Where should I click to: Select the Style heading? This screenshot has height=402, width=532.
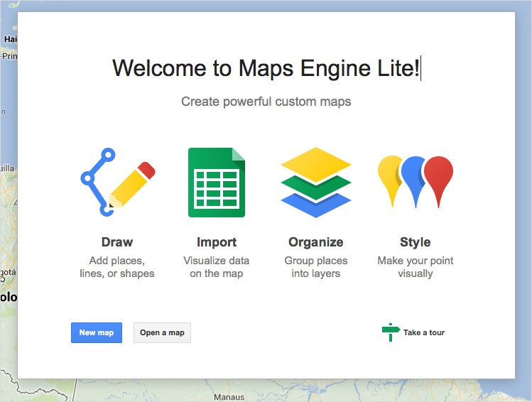click(x=416, y=242)
